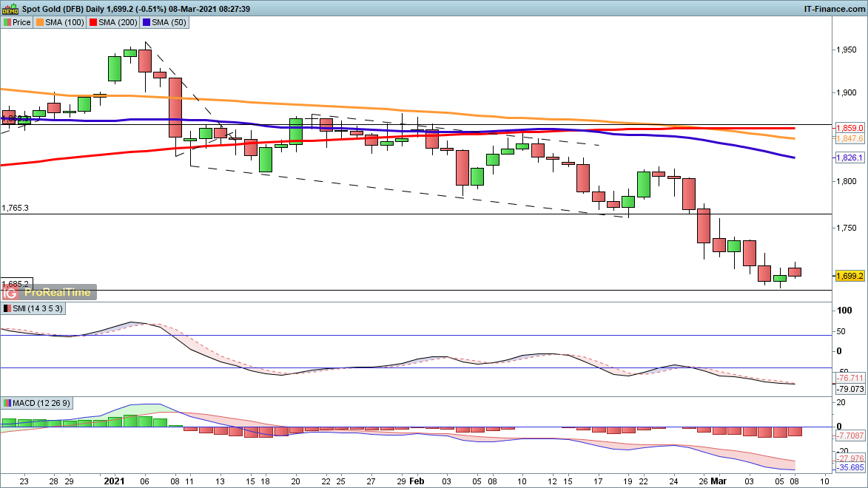Open the SMA (200) indicator label
This screenshot has width=868, height=488.
pyautogui.click(x=118, y=22)
